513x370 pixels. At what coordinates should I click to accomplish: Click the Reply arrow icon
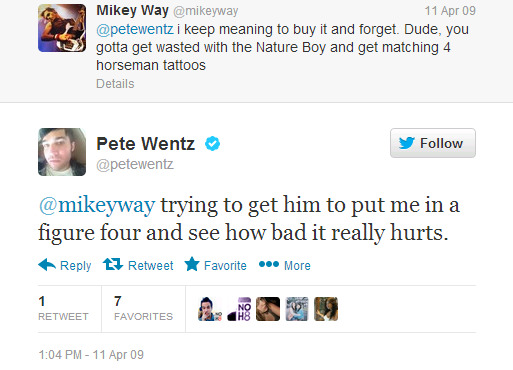click(x=47, y=265)
